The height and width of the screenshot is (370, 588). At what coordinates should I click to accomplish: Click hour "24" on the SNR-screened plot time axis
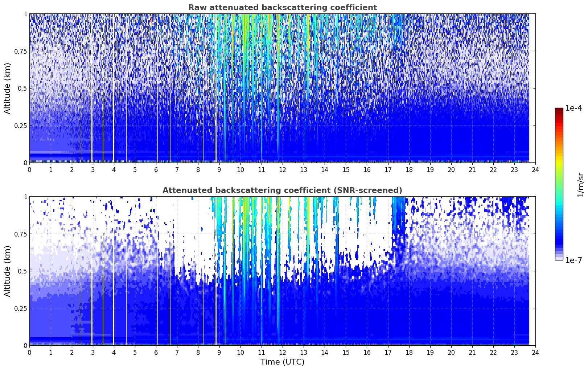[535, 352]
